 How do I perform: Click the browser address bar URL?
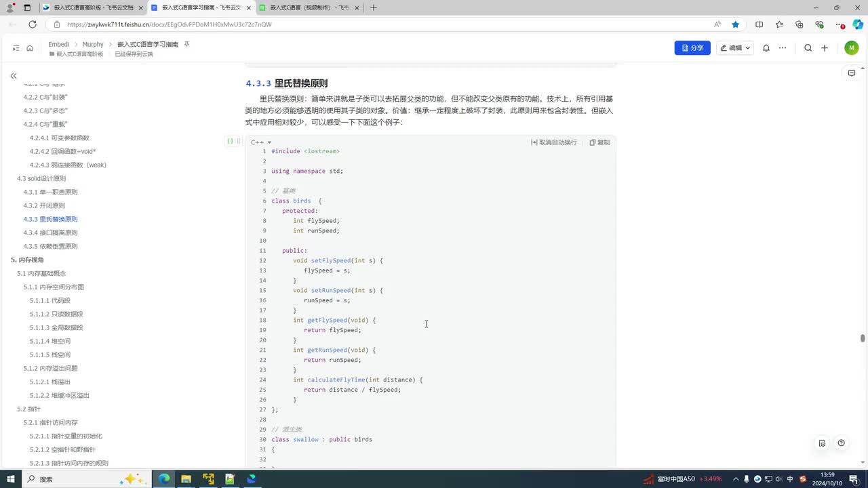click(170, 24)
